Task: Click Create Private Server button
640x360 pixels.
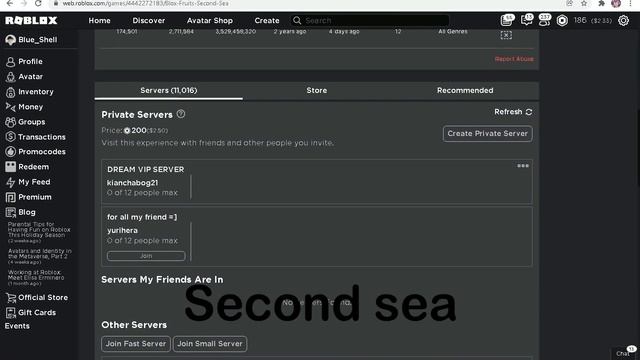Action: [487, 133]
